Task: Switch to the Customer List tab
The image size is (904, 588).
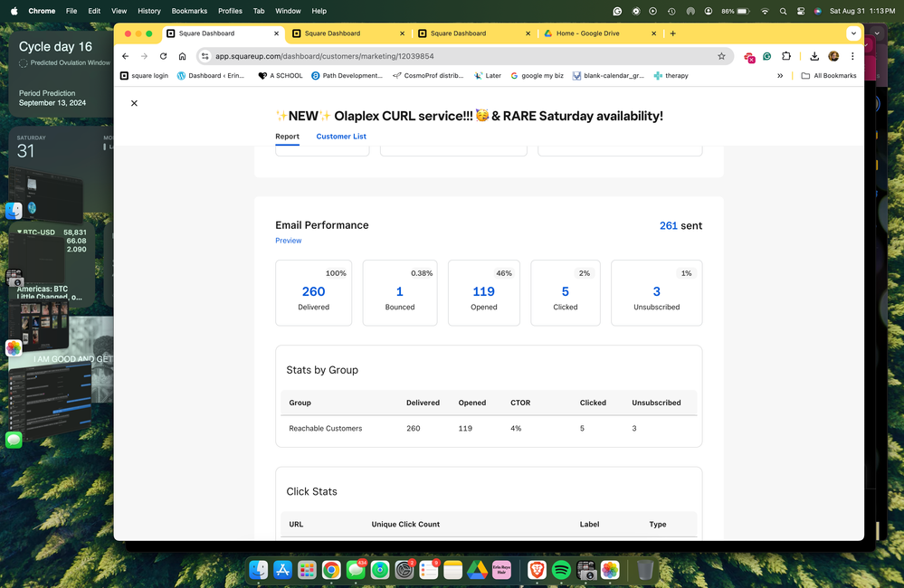Action: tap(341, 137)
